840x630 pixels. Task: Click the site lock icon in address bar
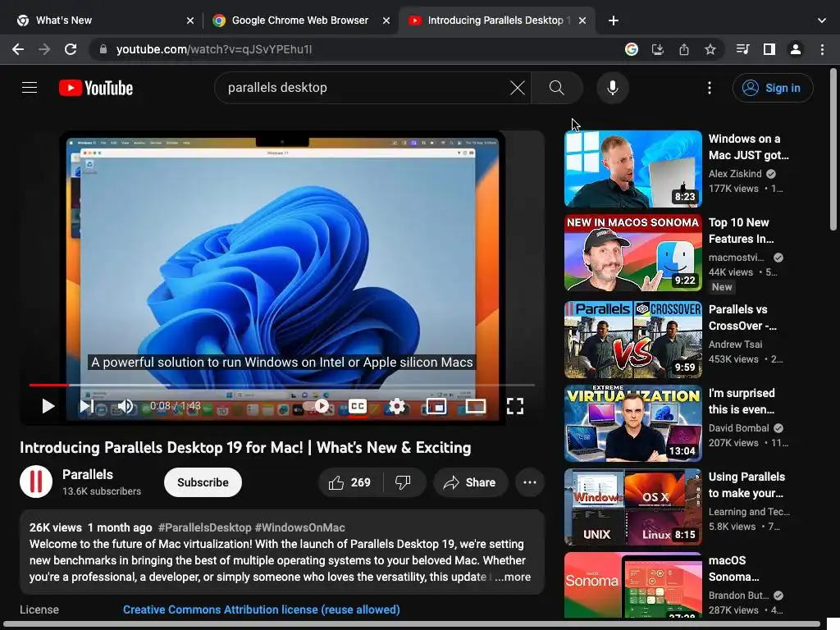(103, 49)
